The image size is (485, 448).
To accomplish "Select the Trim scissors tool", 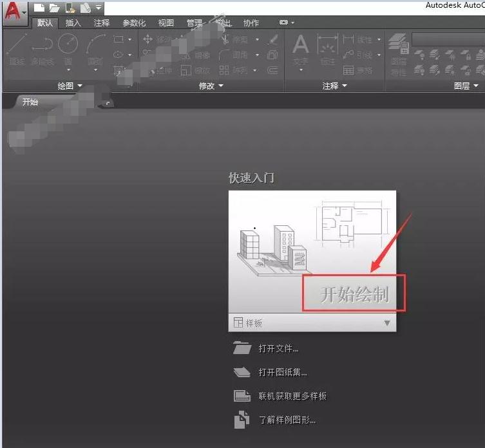I will pyautogui.click(x=226, y=39).
